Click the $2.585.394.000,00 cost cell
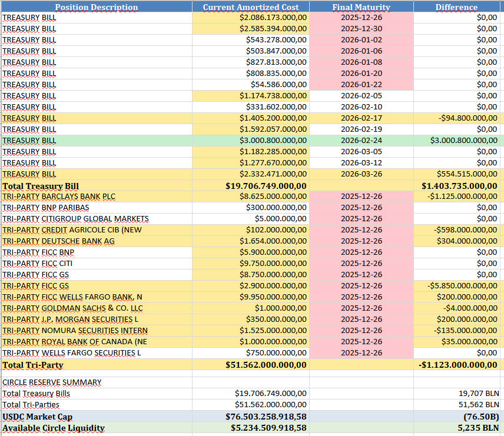 point(251,29)
